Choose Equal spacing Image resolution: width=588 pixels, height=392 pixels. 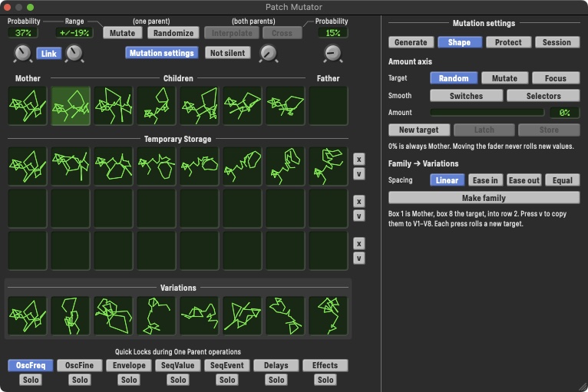(x=563, y=180)
